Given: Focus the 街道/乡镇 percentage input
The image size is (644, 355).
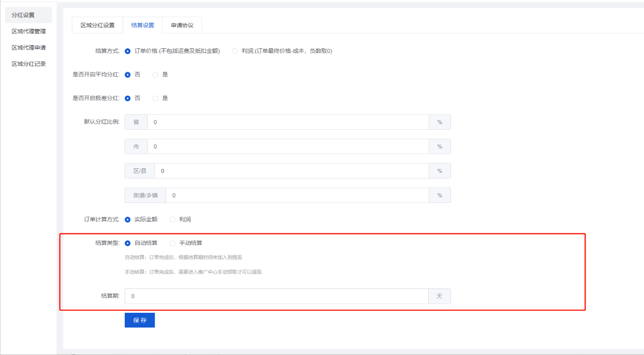Looking at the screenshot, I should (297, 195).
